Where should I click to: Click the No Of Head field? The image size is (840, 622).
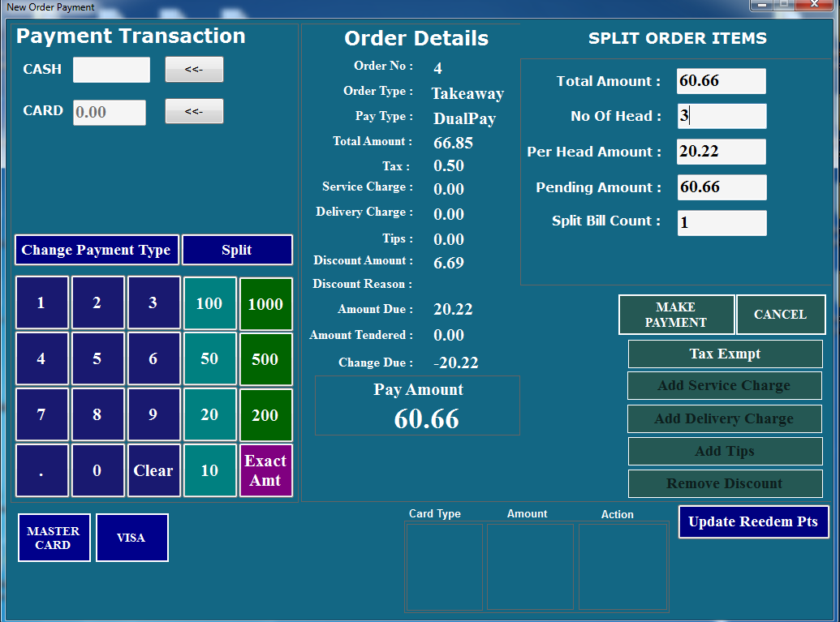point(721,116)
